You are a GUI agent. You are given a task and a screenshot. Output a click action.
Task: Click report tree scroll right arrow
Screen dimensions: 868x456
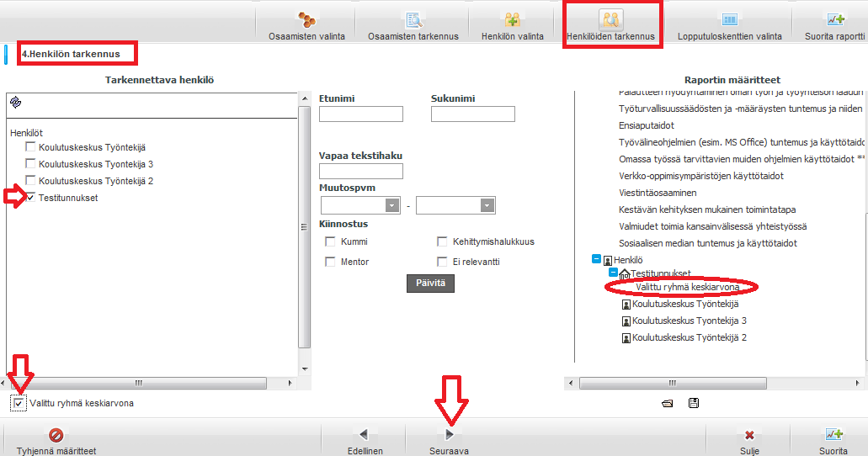click(858, 383)
